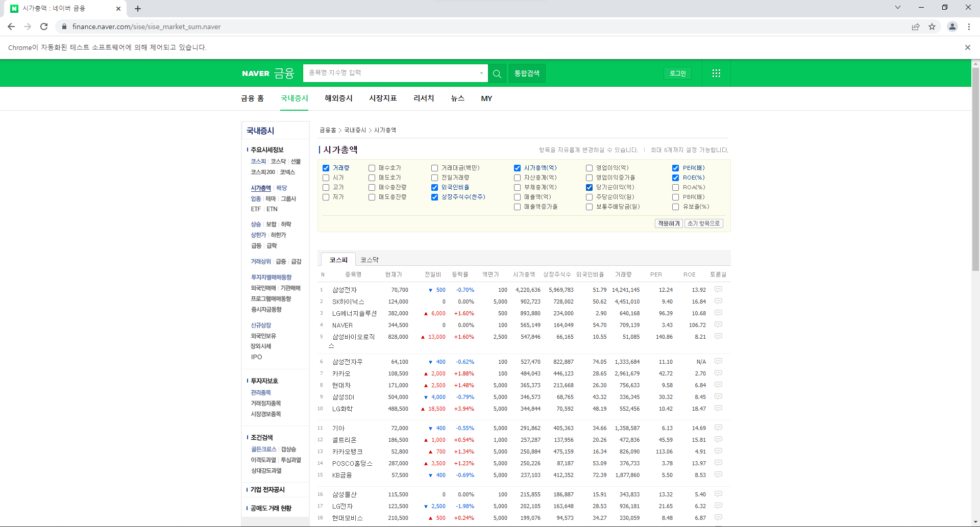980x527 pixels.
Task: Open POSCO홀딩스 discussion board icon
Action: click(718, 463)
